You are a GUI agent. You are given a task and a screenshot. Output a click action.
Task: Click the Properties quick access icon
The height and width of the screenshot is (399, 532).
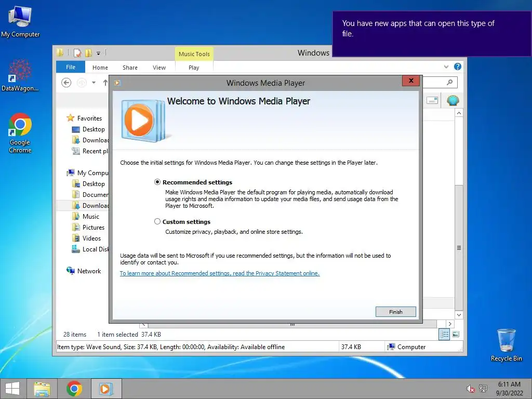coord(77,52)
